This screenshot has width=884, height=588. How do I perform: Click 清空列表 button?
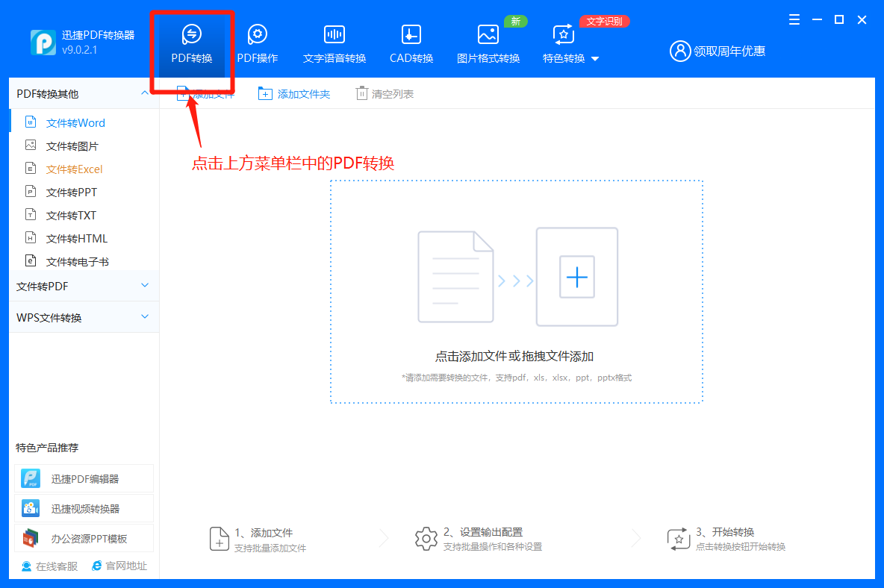(385, 94)
